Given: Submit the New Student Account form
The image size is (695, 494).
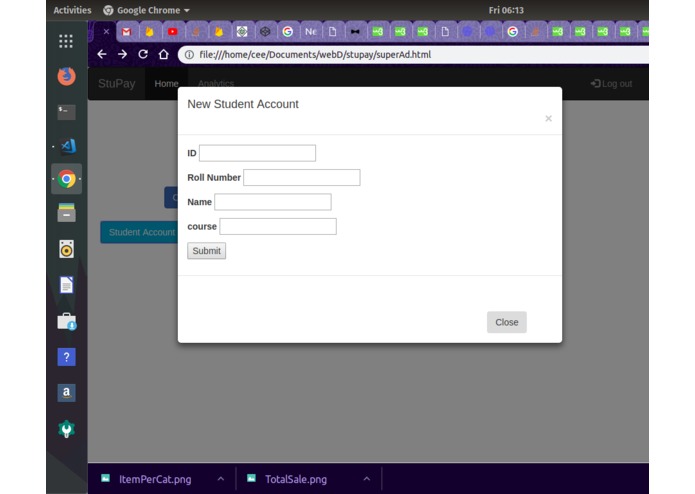Looking at the screenshot, I should 207,251.
